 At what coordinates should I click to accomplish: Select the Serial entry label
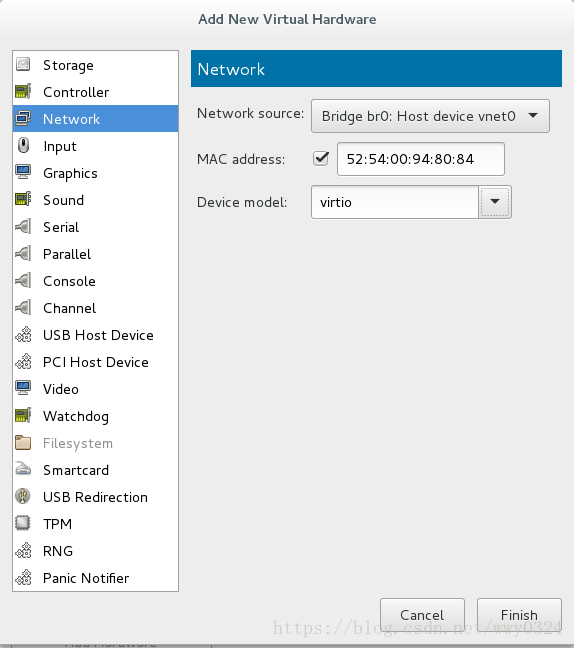[61, 227]
